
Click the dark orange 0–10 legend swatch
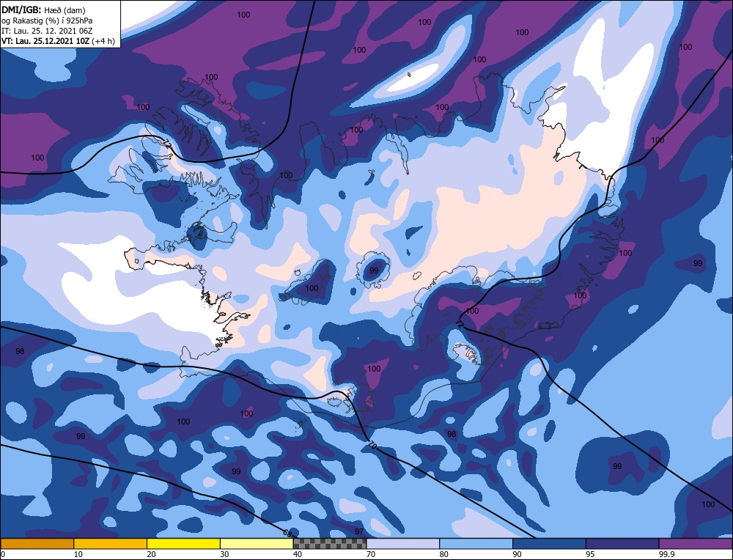37,543
